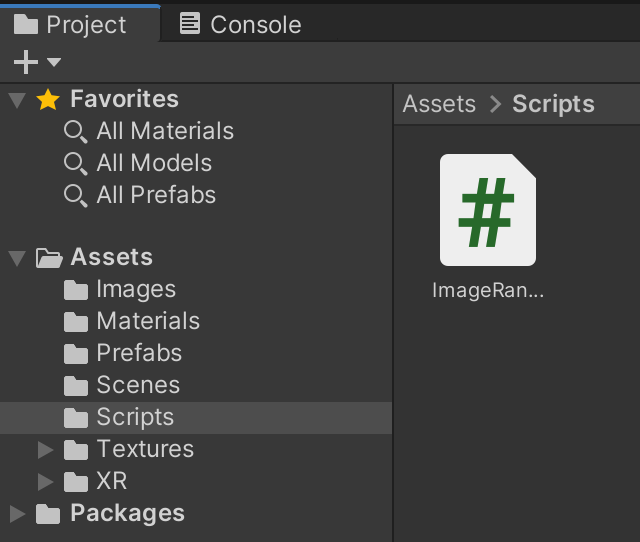The image size is (640, 542).
Task: Click the Favorites star icon
Action: tap(48, 99)
